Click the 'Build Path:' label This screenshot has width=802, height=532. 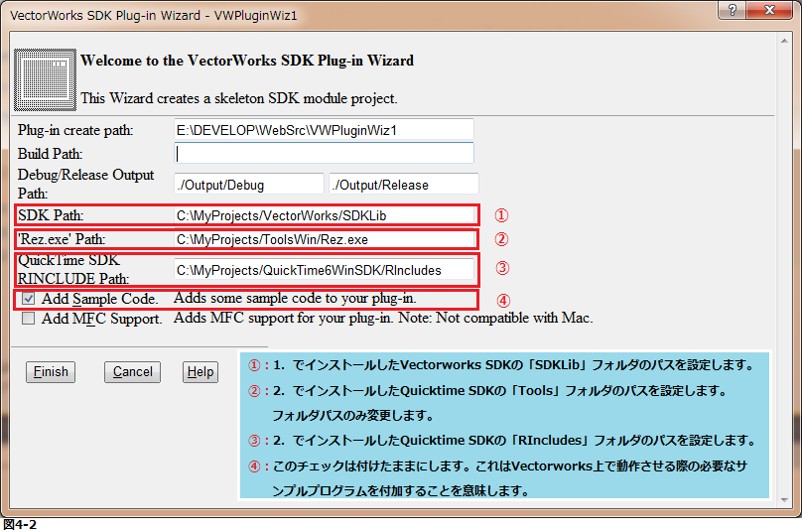pyautogui.click(x=50, y=154)
